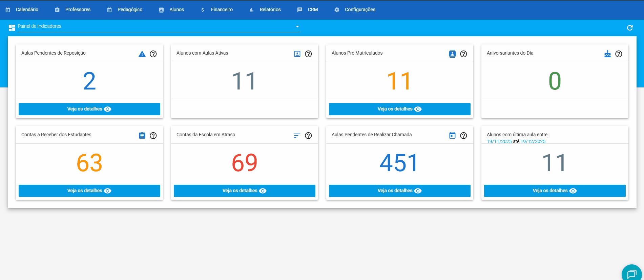
Task: Click calendar icon on Realizar Chamada card
Action: [x=452, y=136]
